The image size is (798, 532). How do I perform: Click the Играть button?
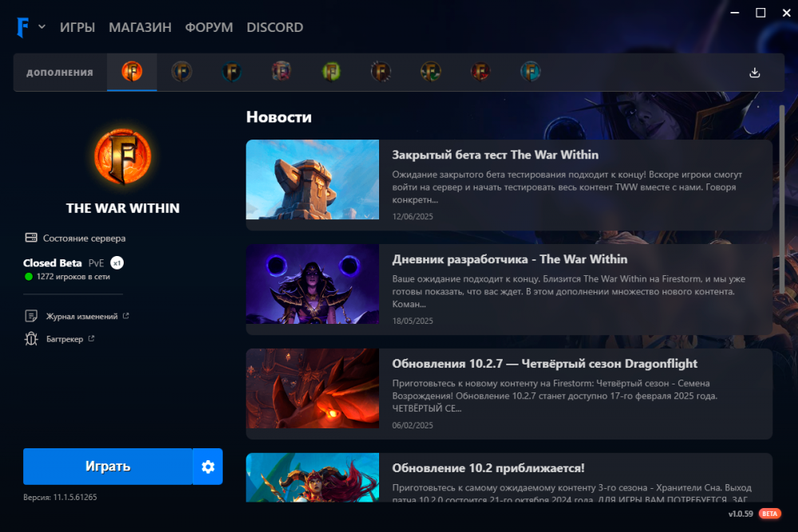pos(108,467)
